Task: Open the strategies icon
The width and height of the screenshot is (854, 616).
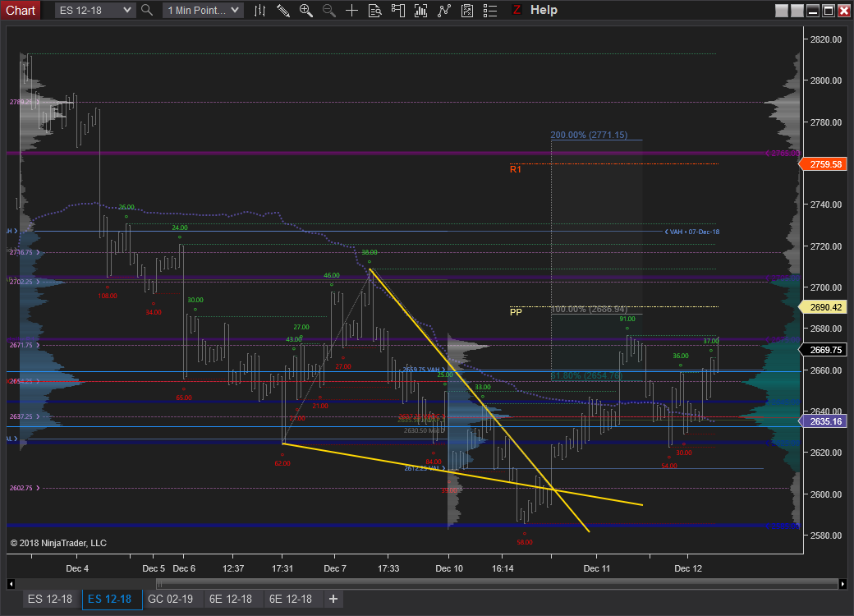Action: coord(444,11)
